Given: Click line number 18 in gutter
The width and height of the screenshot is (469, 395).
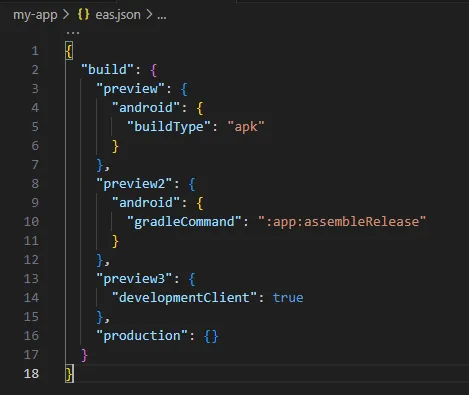Looking at the screenshot, I should 31,374.
